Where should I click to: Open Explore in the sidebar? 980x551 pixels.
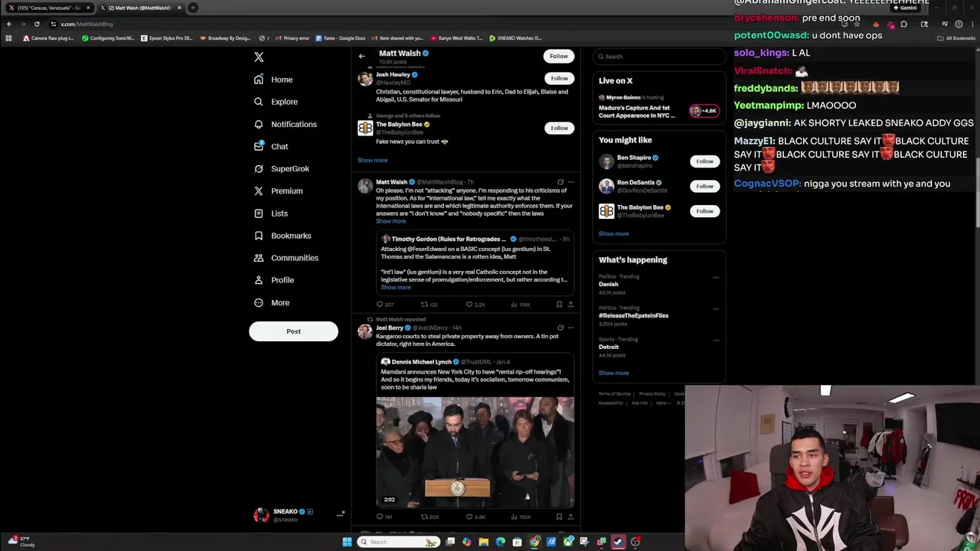click(276, 102)
